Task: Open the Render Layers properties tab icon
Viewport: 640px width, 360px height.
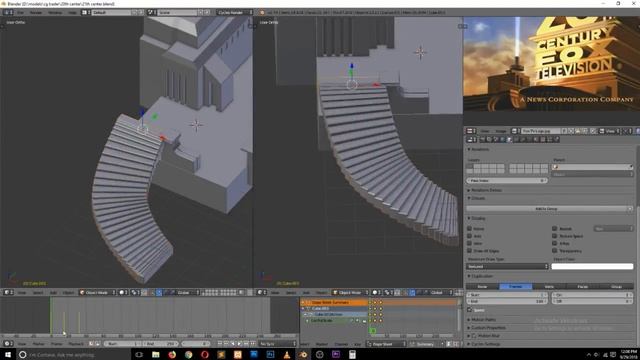Action: coord(489,140)
